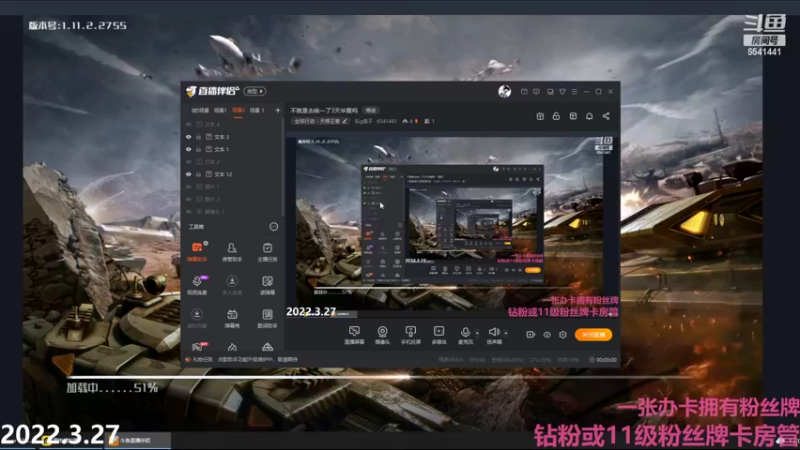
Task: Mute the 扬声器 speaker
Action: (493, 335)
